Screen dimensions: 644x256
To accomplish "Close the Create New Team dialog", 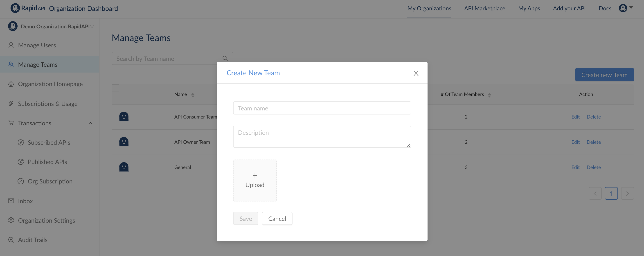I will [x=416, y=73].
